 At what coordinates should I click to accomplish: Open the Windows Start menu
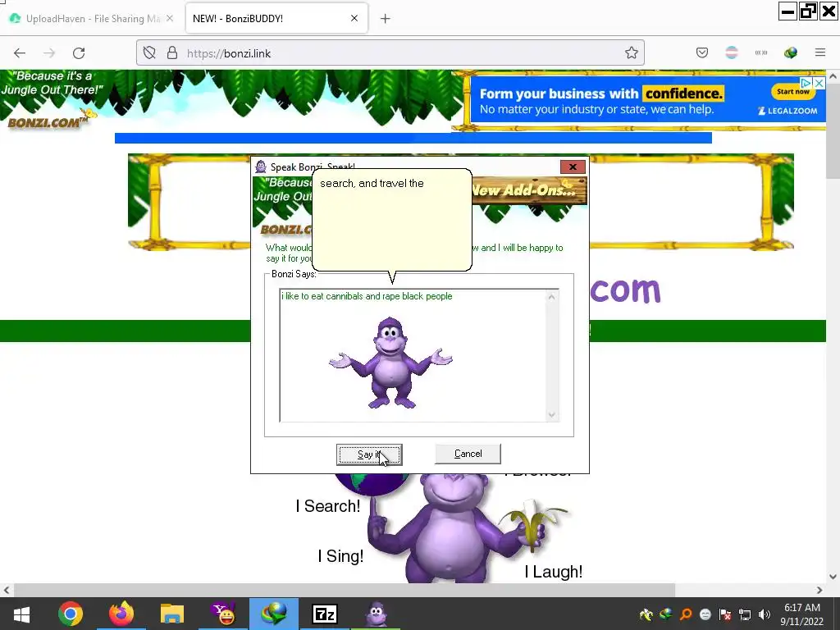click(21, 614)
